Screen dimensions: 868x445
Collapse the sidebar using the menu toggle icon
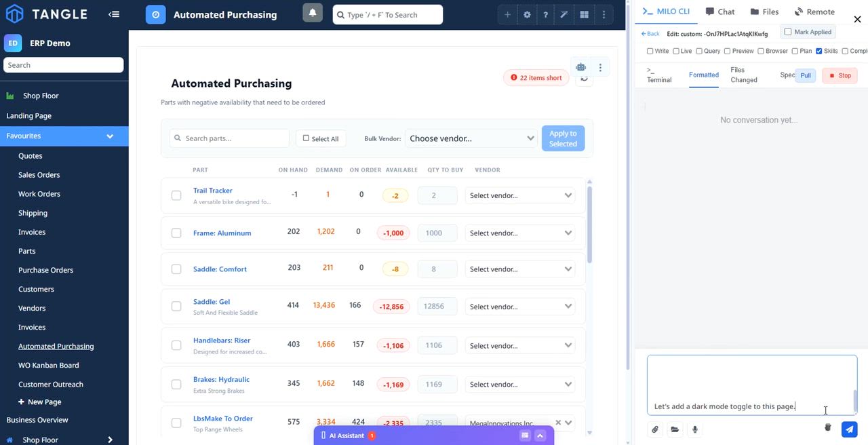click(x=114, y=14)
